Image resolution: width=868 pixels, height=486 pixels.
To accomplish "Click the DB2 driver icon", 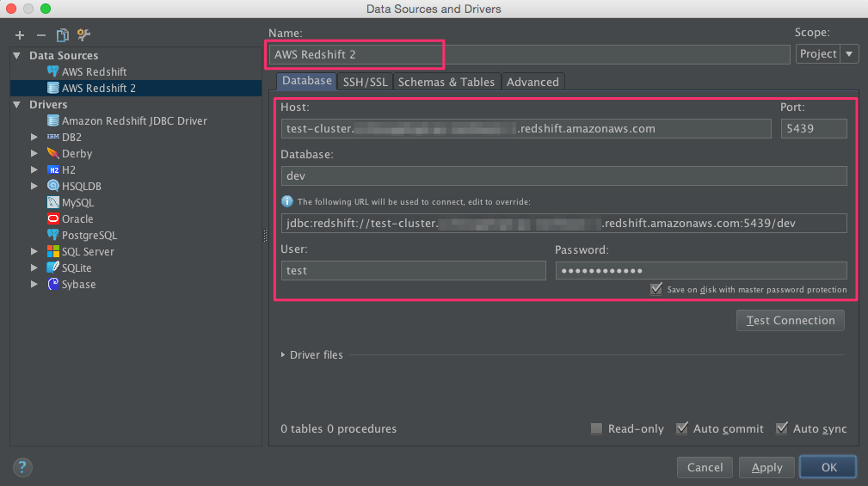I will (x=53, y=137).
